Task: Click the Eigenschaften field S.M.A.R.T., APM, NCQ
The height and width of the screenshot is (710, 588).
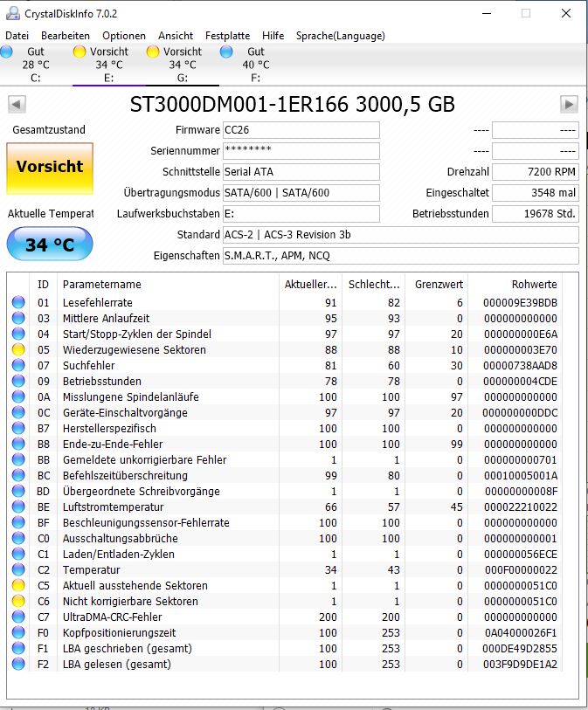Action: (400, 255)
